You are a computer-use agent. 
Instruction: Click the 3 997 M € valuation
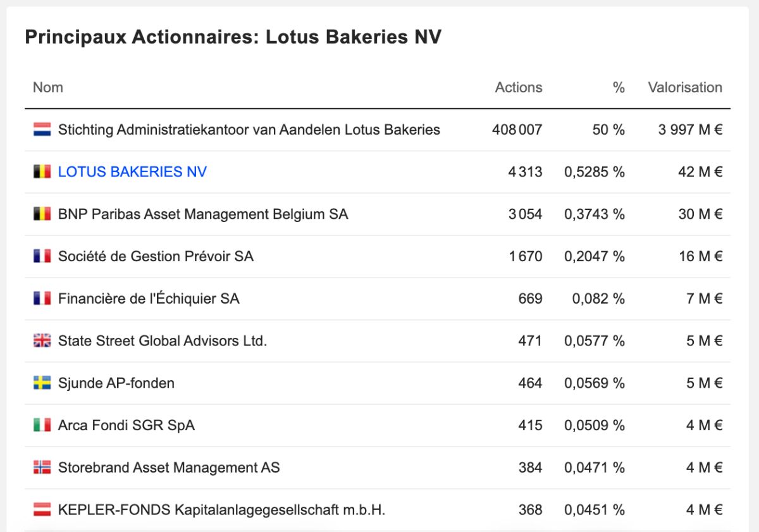[x=690, y=130]
